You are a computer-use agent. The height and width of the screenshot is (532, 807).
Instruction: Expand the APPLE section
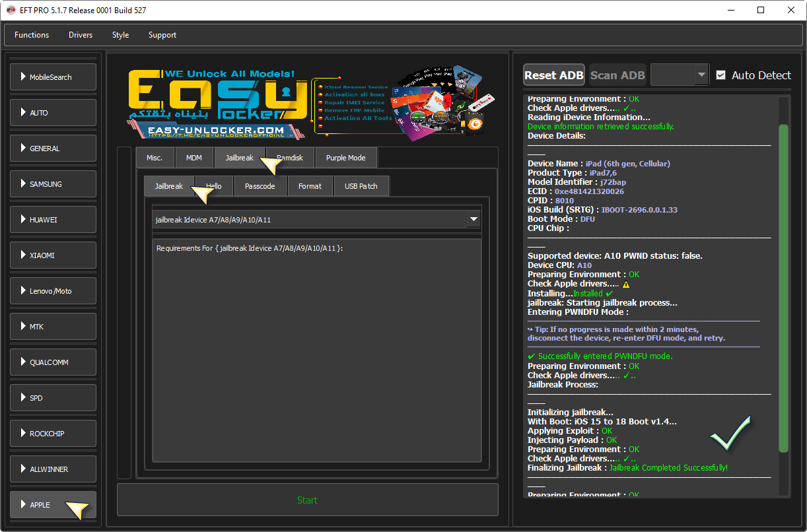(53, 505)
